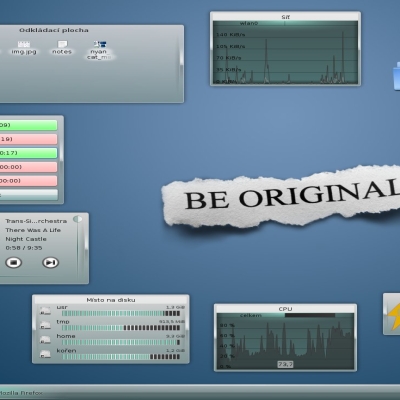Click the home disk usage bar

(121, 342)
